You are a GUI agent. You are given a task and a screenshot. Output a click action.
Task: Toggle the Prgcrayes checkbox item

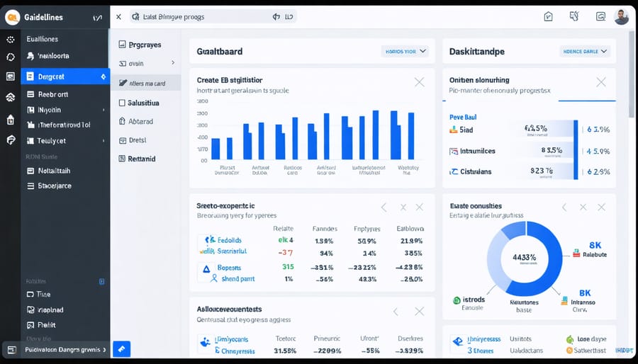coord(122,45)
